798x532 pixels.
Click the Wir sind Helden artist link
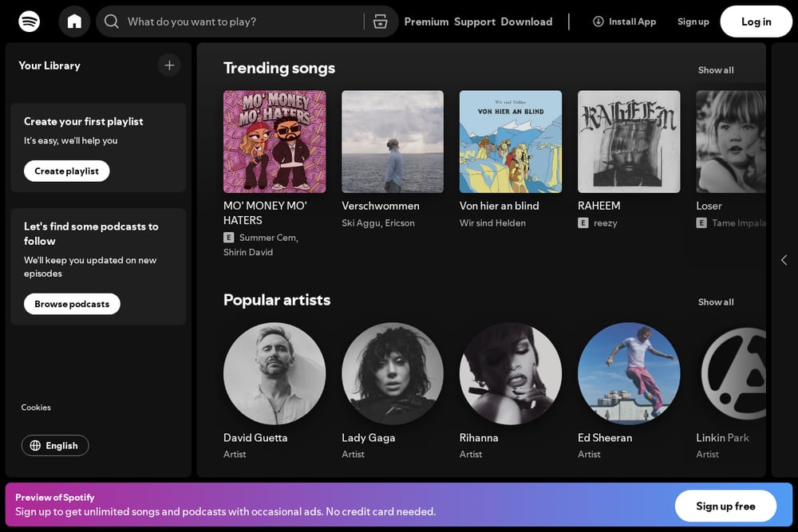tap(492, 223)
